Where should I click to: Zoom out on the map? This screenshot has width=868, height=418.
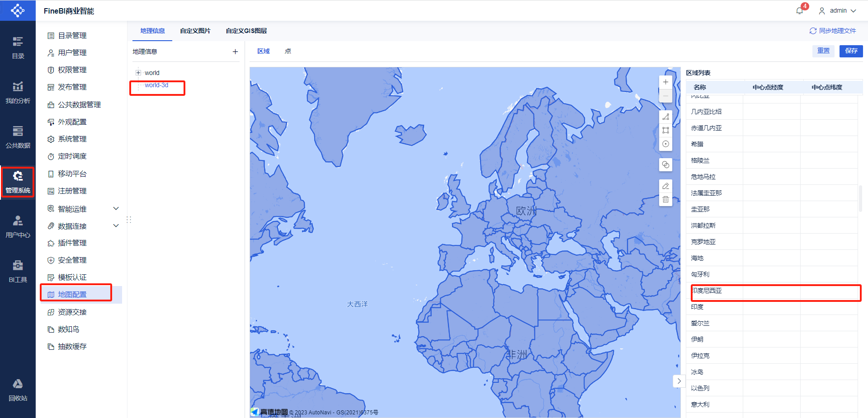coord(665,96)
